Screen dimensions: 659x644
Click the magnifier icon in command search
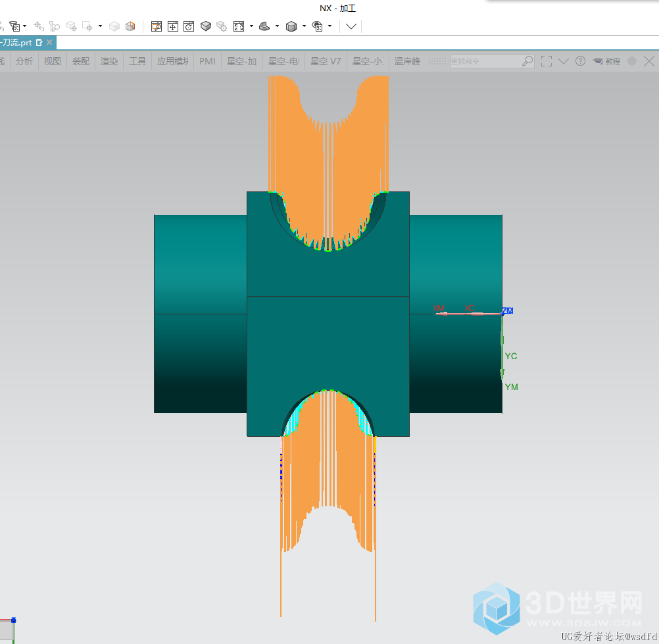(527, 61)
